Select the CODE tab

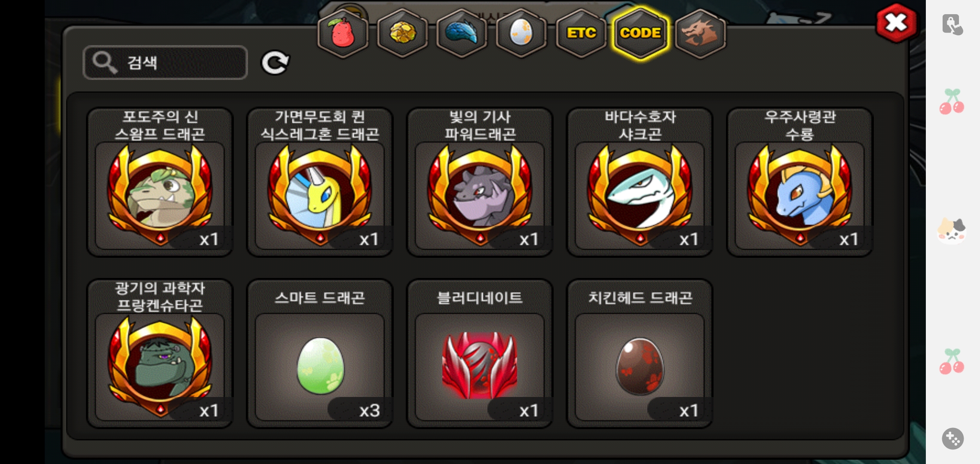(640, 33)
